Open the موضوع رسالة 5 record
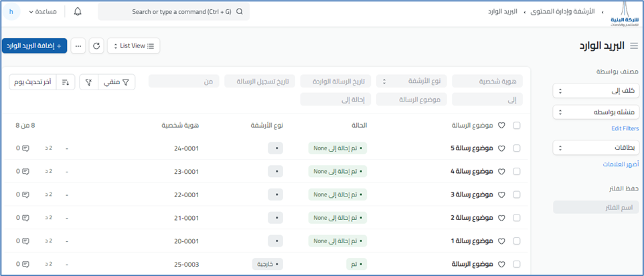This screenshot has width=644, height=276. point(471,148)
